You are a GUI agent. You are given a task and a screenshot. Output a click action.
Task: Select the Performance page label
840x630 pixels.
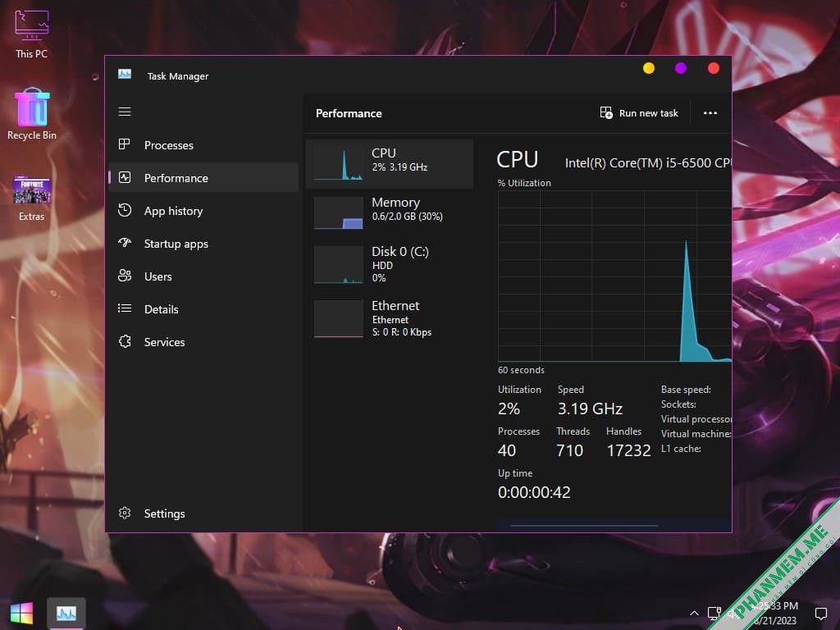176,178
